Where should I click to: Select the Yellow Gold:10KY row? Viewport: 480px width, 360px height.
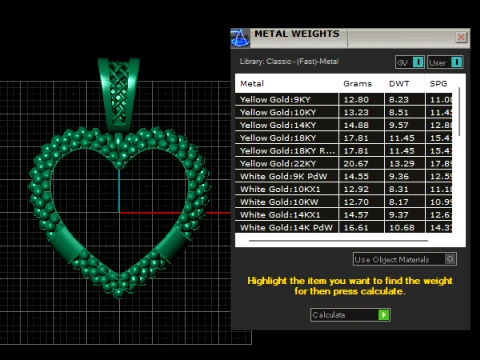[x=344, y=112]
